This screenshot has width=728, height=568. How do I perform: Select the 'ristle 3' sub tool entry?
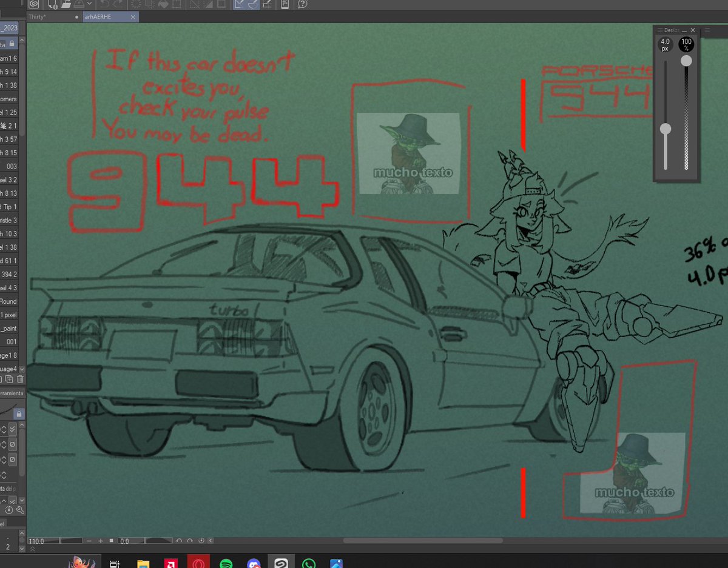(9, 220)
